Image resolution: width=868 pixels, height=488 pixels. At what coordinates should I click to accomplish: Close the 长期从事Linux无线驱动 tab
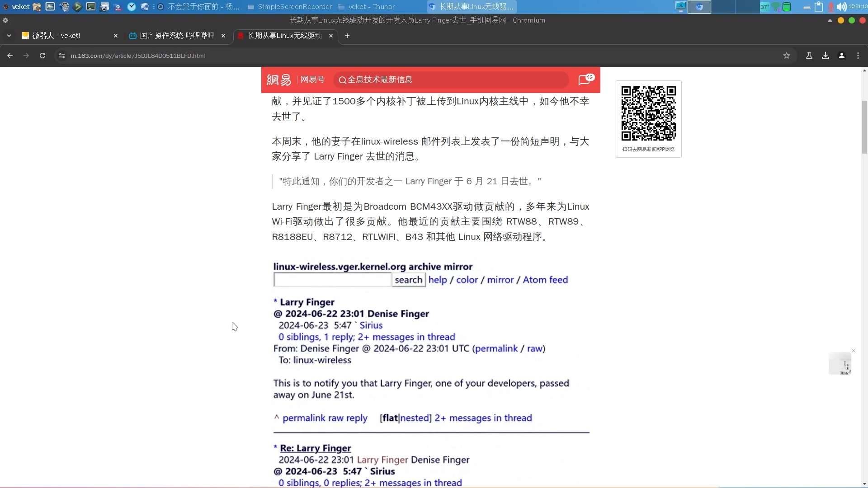[331, 36]
